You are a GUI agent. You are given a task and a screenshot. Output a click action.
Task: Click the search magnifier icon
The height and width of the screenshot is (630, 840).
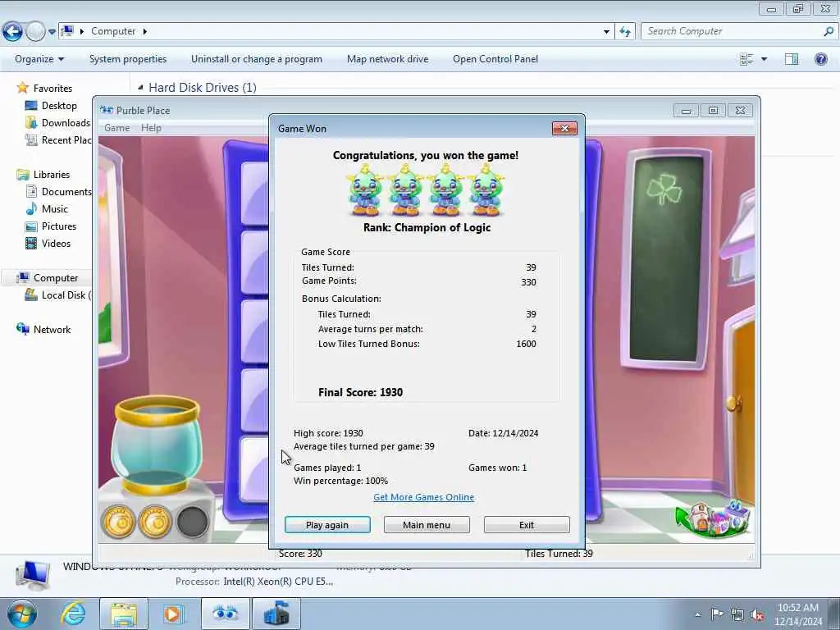pos(829,31)
